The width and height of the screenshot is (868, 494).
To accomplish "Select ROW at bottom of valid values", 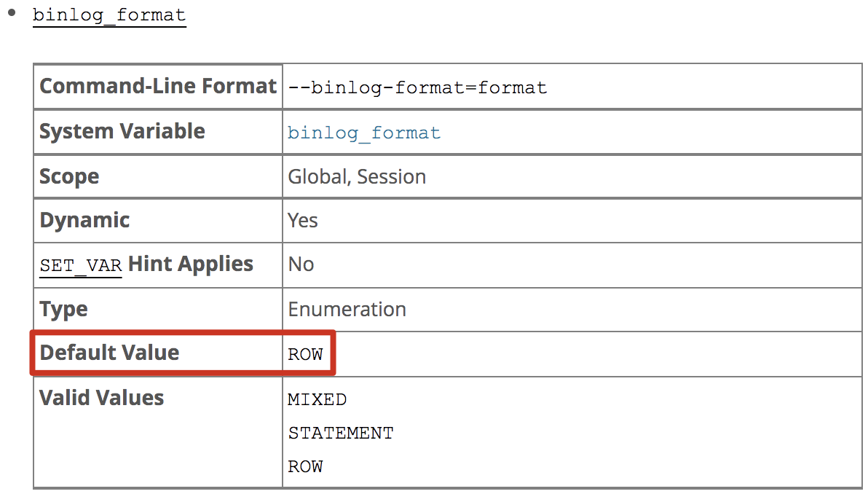I will (306, 467).
